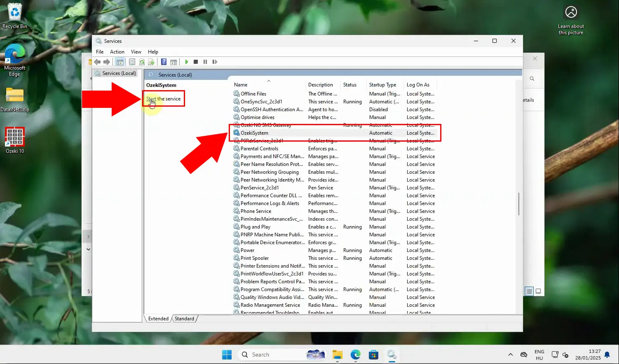This screenshot has height=364, width=619.
Task: Expand the right chevron in background window
Action: click(88, 237)
